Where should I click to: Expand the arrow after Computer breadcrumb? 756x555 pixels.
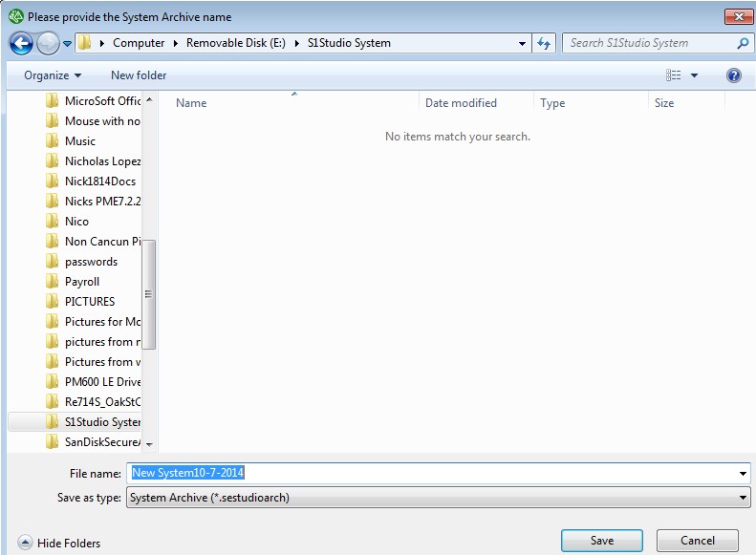[176, 43]
